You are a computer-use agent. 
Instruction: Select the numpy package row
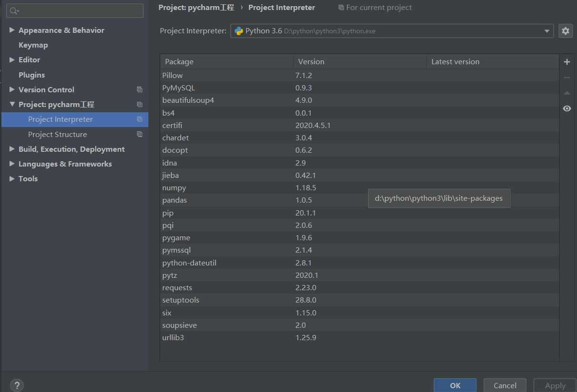point(360,188)
